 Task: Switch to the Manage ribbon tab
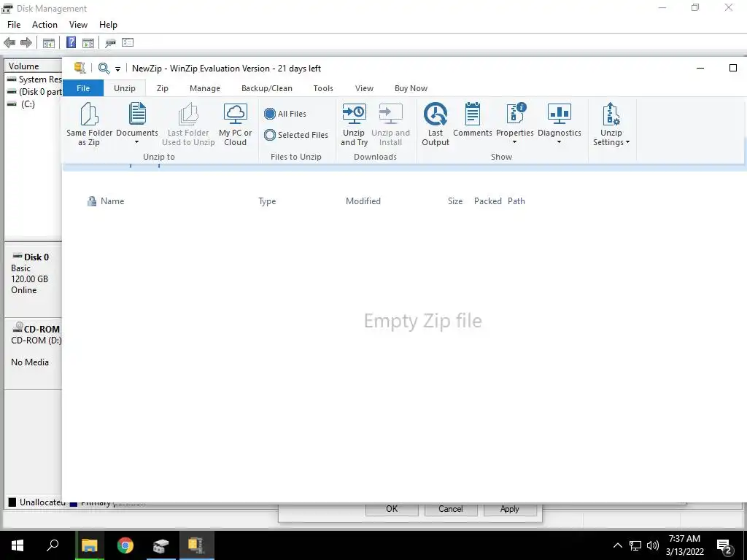(x=205, y=88)
